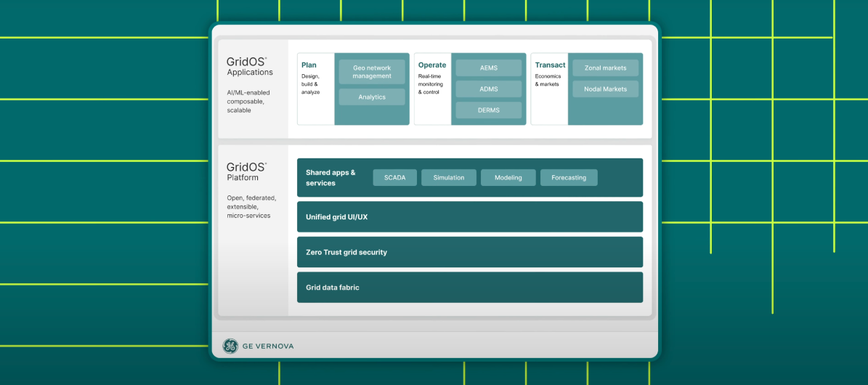Screen dimensions: 868x385
Task: Click the GE VERNOVA wordmark text
Action: point(268,346)
